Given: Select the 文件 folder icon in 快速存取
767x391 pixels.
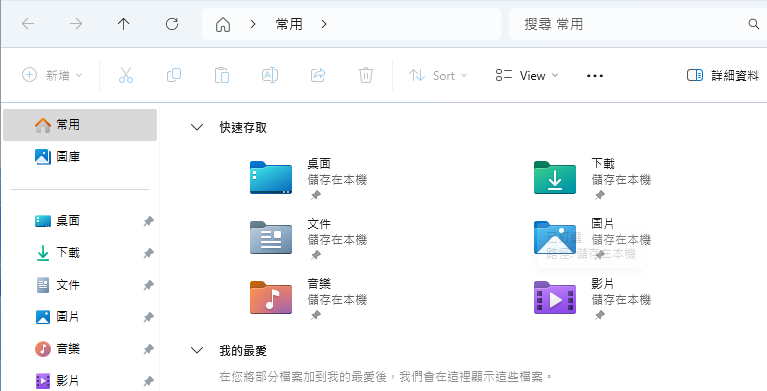Looking at the screenshot, I should click(271, 237).
